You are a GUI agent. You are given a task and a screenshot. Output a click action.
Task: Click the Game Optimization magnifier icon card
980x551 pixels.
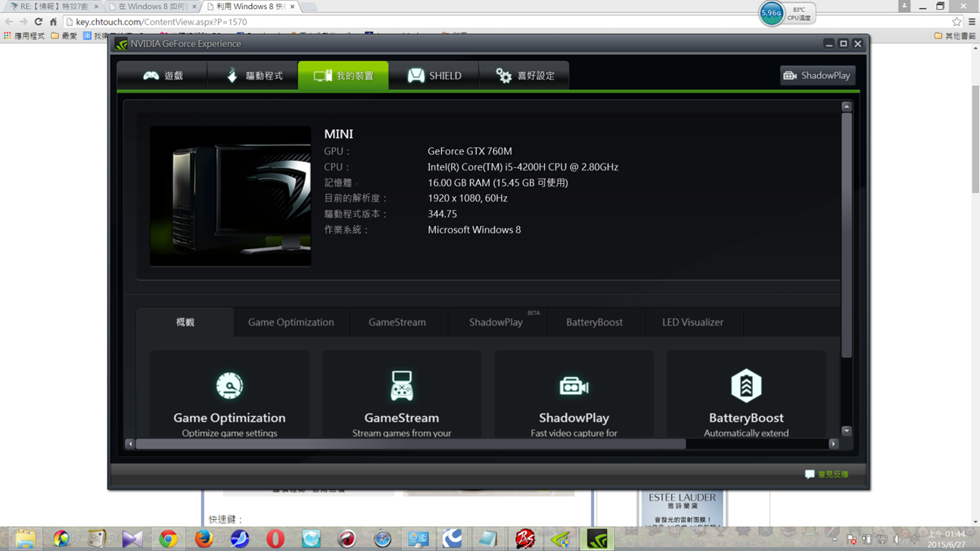point(229,394)
